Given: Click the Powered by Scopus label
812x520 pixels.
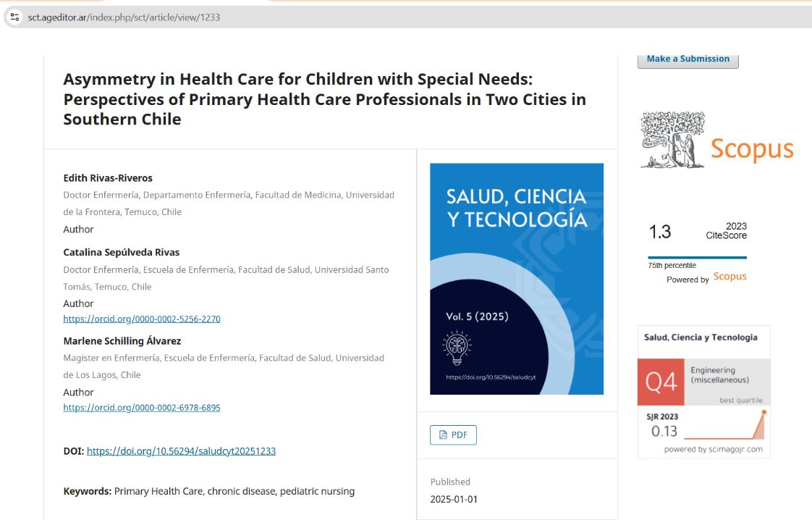Looking at the screenshot, I should coord(706,277).
